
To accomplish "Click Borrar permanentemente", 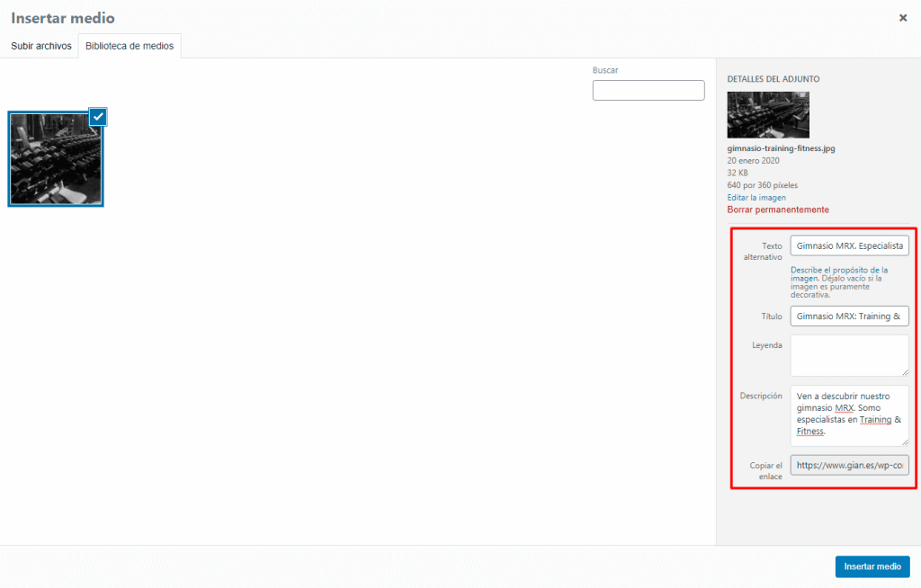I will point(777,209).
